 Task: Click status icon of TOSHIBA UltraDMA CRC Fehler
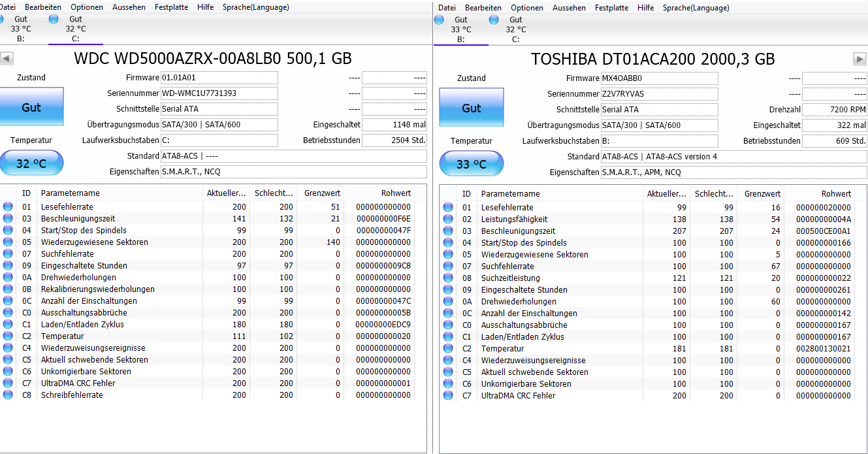[x=448, y=395]
